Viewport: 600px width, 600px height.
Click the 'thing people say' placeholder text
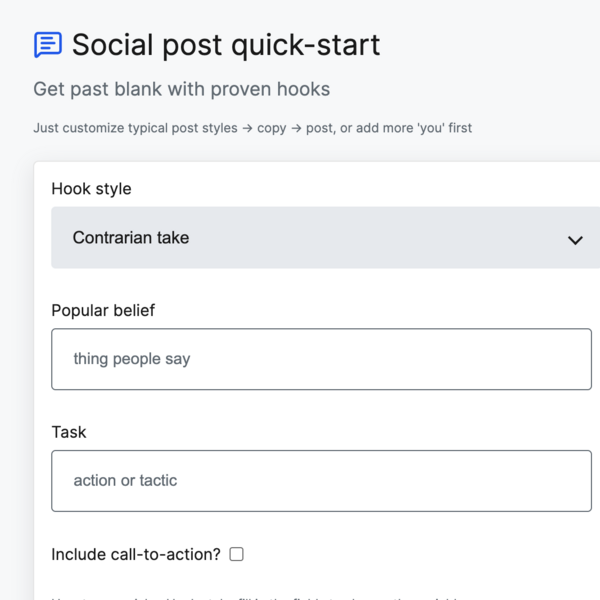pyautogui.click(x=132, y=359)
